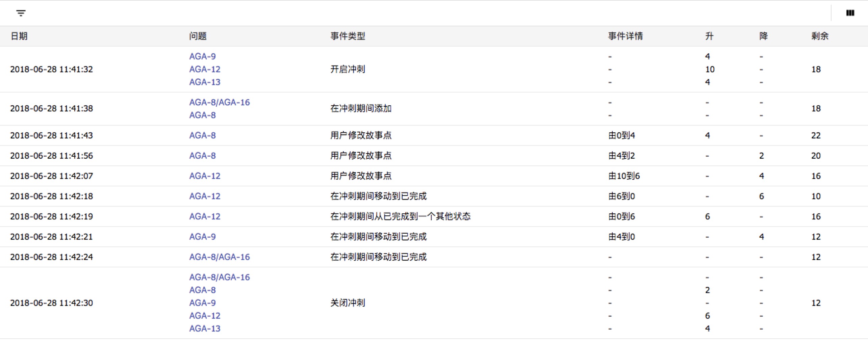Open AGA-13 link in the 关闭冲刺 row

(205, 329)
